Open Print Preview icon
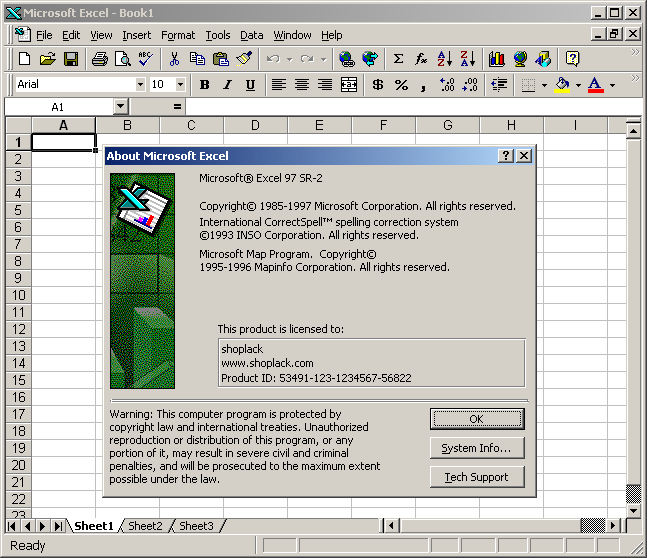This screenshot has height=558, width=647. tap(123, 59)
